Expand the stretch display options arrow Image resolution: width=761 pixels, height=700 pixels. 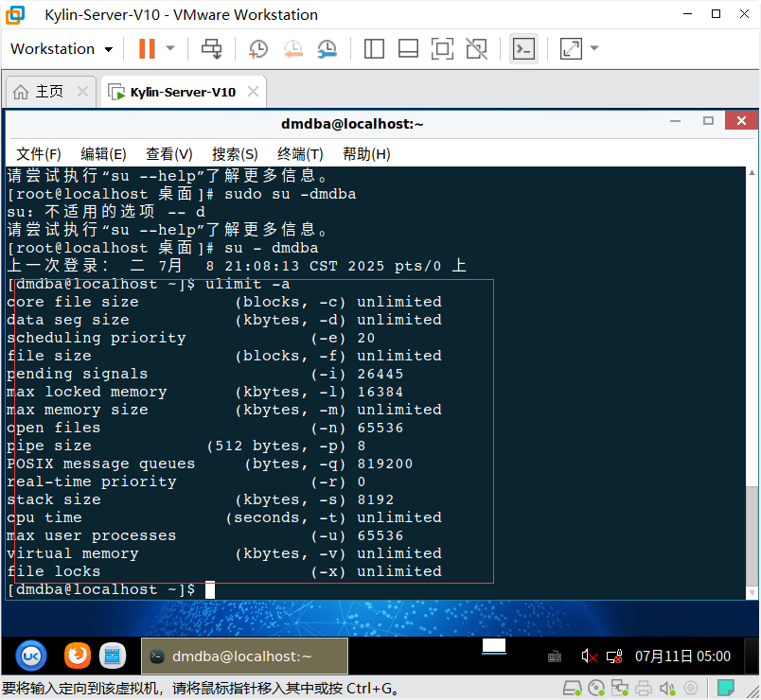pyautogui.click(x=594, y=48)
